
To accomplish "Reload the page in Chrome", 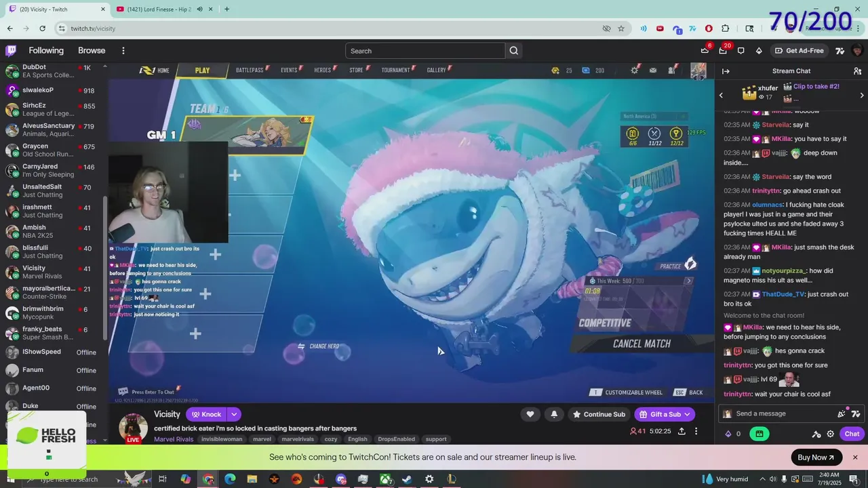I will [x=42, y=28].
